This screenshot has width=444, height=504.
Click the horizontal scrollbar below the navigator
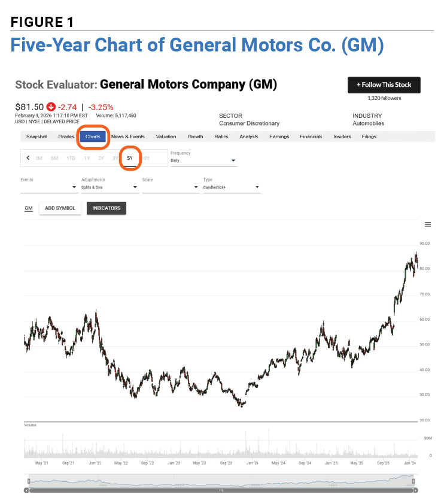(221, 490)
